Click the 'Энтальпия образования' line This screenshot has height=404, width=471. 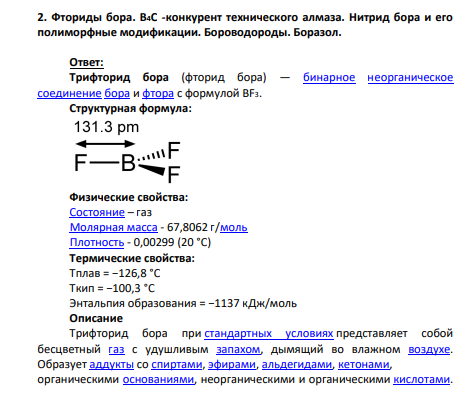pos(183,303)
